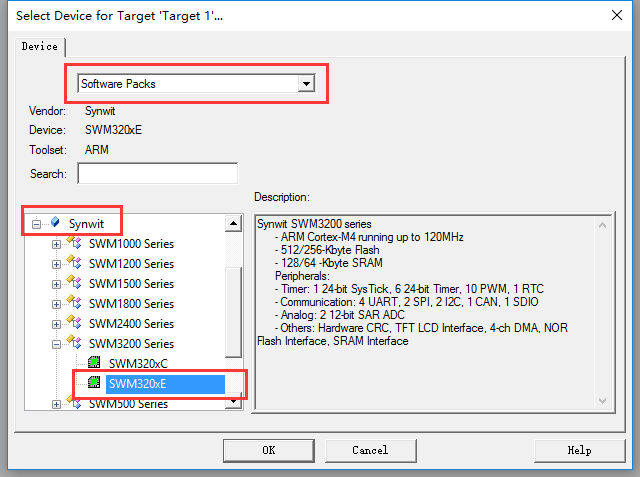The width and height of the screenshot is (640, 477).
Task: Click the SWM3200 Series family icon
Action: click(74, 342)
